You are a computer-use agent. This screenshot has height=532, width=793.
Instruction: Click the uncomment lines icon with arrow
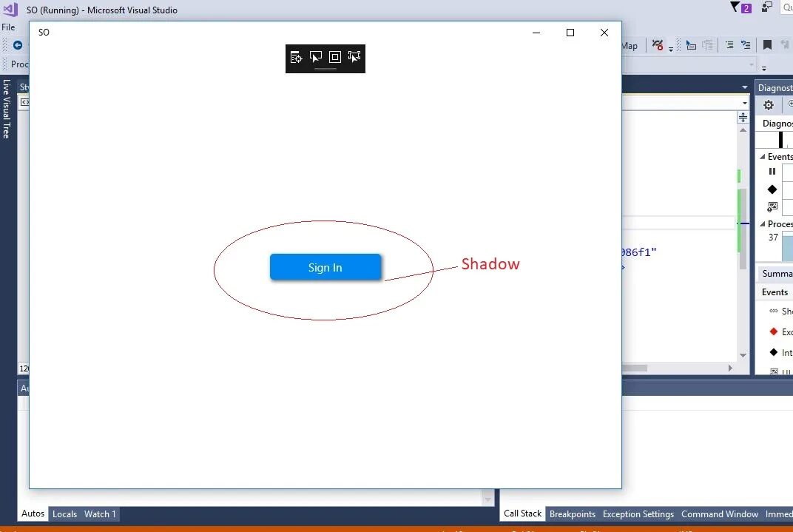[746, 45]
